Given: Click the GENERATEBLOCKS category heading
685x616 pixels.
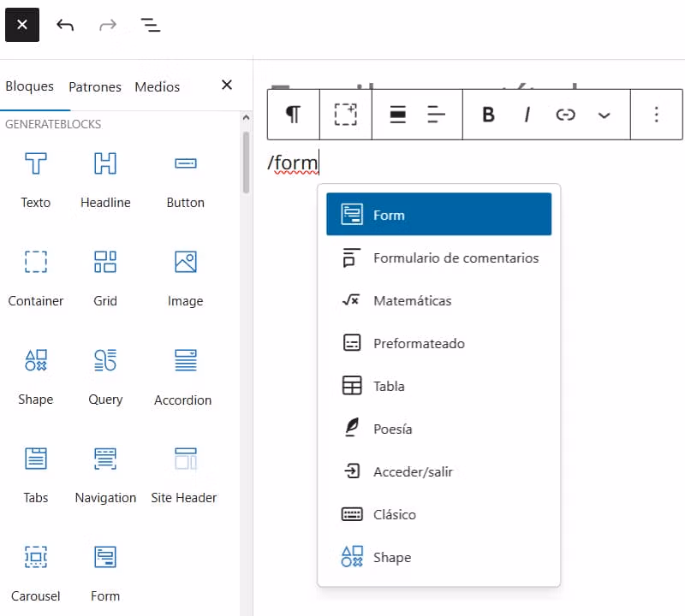Looking at the screenshot, I should tap(53, 124).
